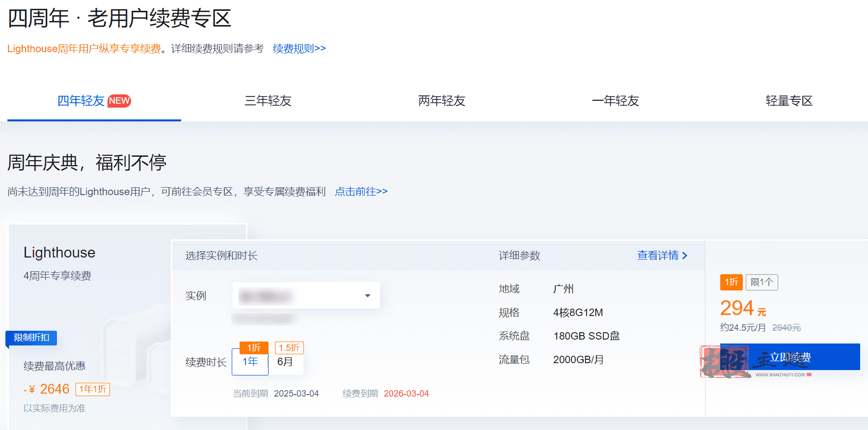Click the NEW badge on 四年轻友

click(119, 101)
